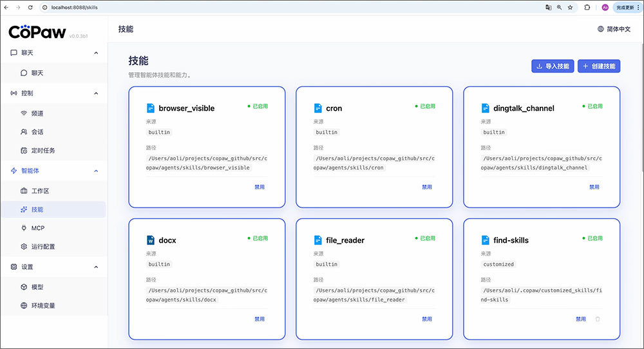Click 已启用 status on browser_visible card
This screenshot has width=644, height=349.
[x=258, y=106]
